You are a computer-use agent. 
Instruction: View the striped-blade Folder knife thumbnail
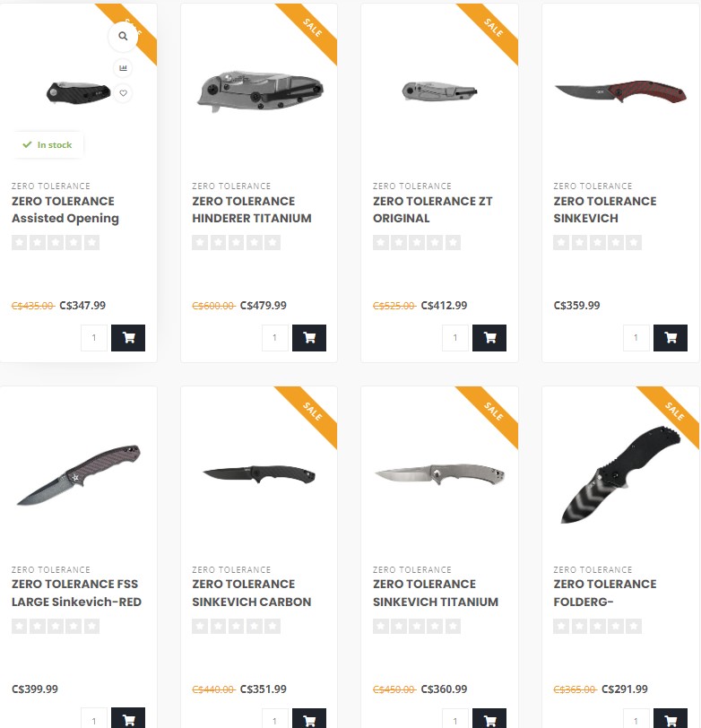(x=620, y=474)
